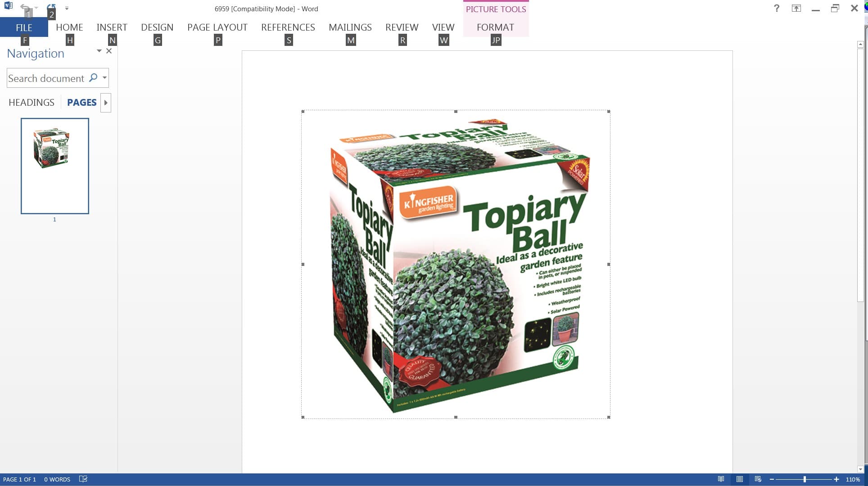
Task: Switch to Read Mode view icon
Action: tap(721, 479)
